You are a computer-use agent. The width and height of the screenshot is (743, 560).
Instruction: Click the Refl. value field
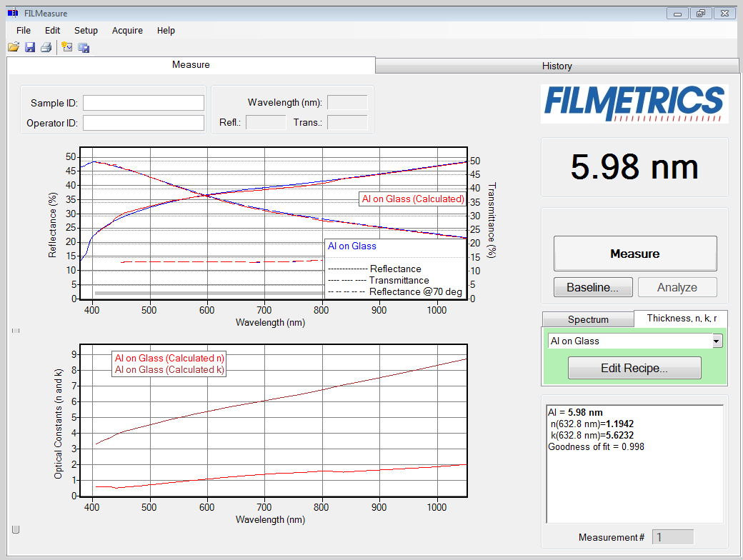(x=266, y=122)
